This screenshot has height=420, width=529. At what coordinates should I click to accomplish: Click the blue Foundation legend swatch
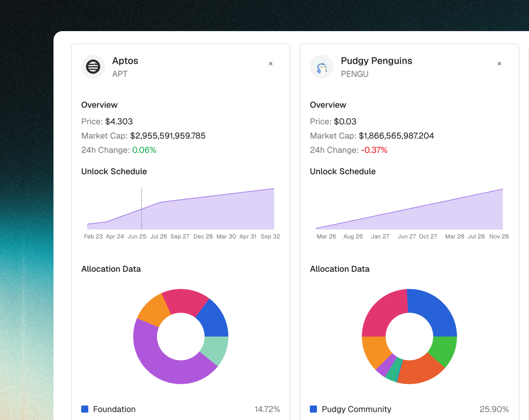coord(85,409)
